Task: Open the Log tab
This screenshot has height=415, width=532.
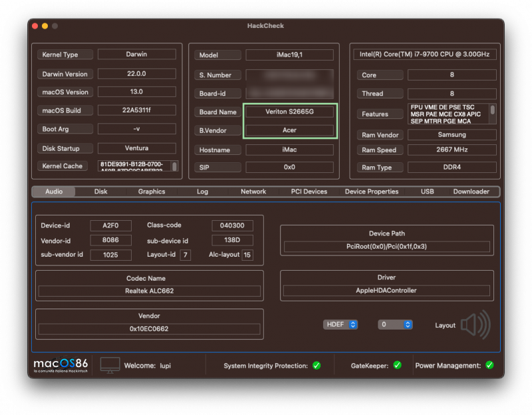Action: [x=202, y=192]
